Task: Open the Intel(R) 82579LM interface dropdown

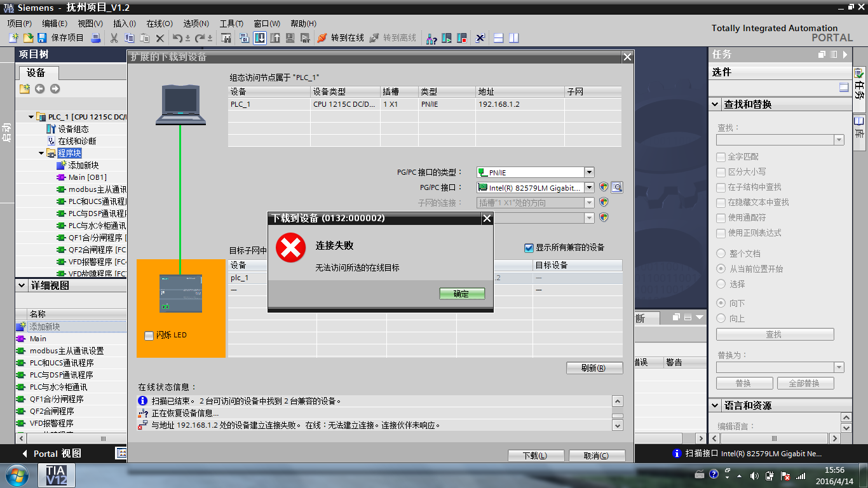Action: pyautogui.click(x=589, y=187)
